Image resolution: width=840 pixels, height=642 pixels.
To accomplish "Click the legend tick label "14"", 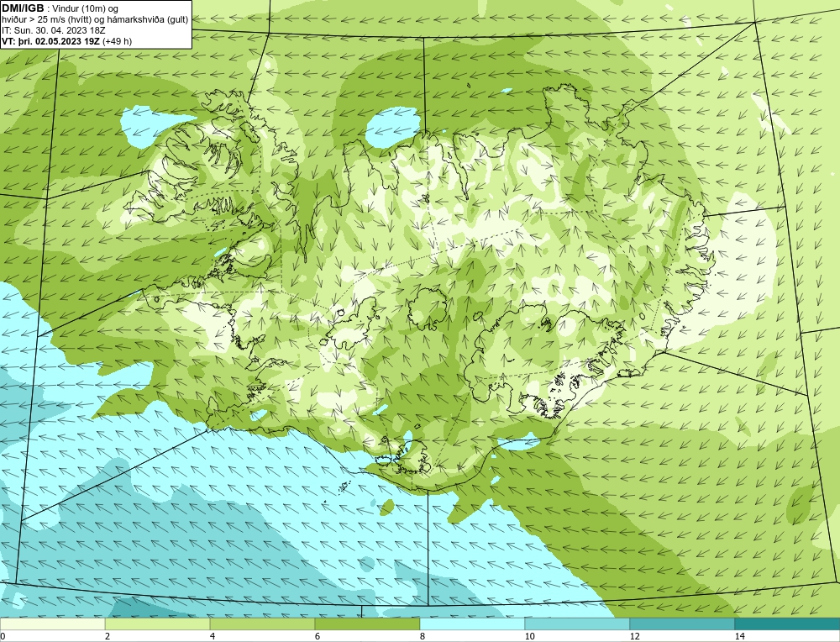I will click(740, 636).
